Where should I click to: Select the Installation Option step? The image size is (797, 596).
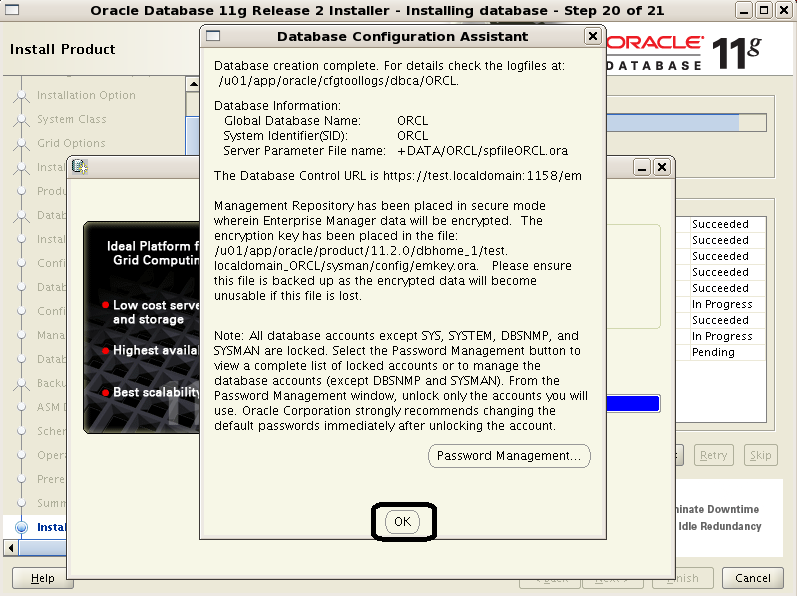click(86, 95)
